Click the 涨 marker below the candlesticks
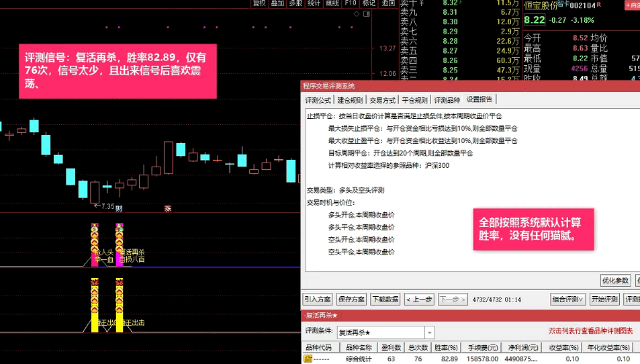Viewport: 640px width, 364px height. 168,208
